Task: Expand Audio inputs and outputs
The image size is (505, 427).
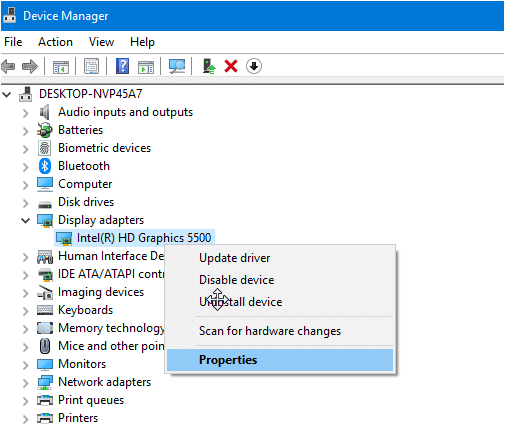Action: click(26, 113)
